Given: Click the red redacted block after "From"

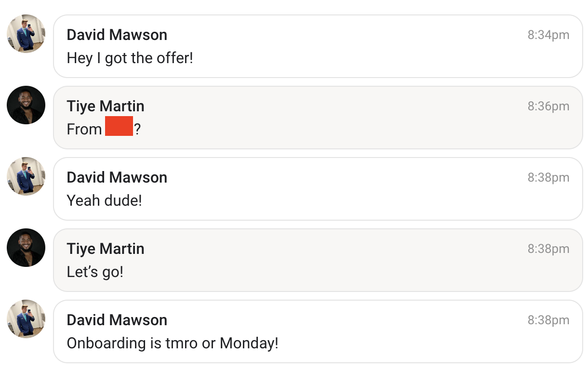Looking at the screenshot, I should click(119, 126).
